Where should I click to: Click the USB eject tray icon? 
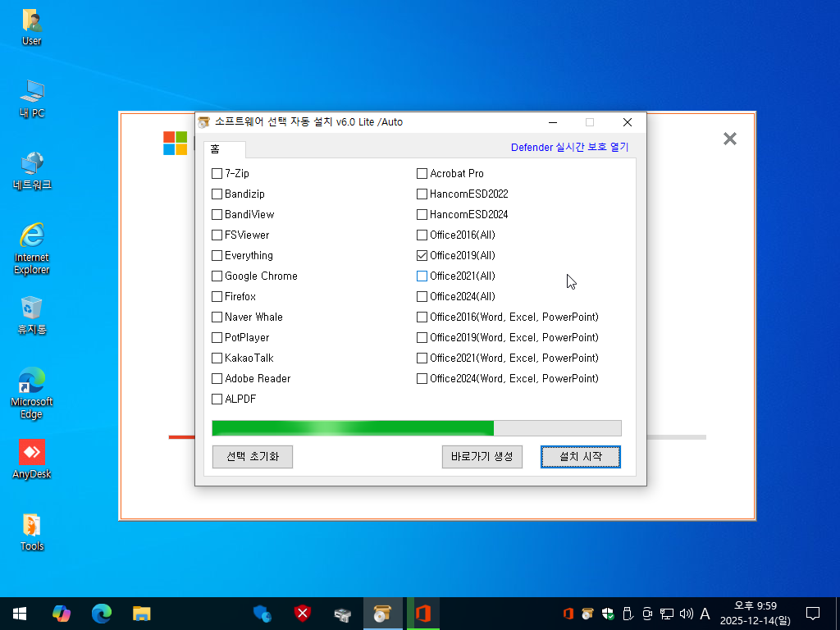coord(628,614)
